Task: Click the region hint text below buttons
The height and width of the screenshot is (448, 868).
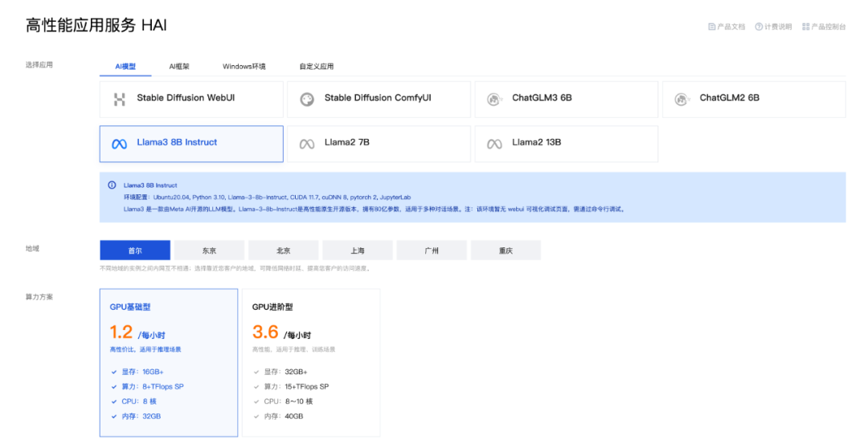Action: click(235, 269)
